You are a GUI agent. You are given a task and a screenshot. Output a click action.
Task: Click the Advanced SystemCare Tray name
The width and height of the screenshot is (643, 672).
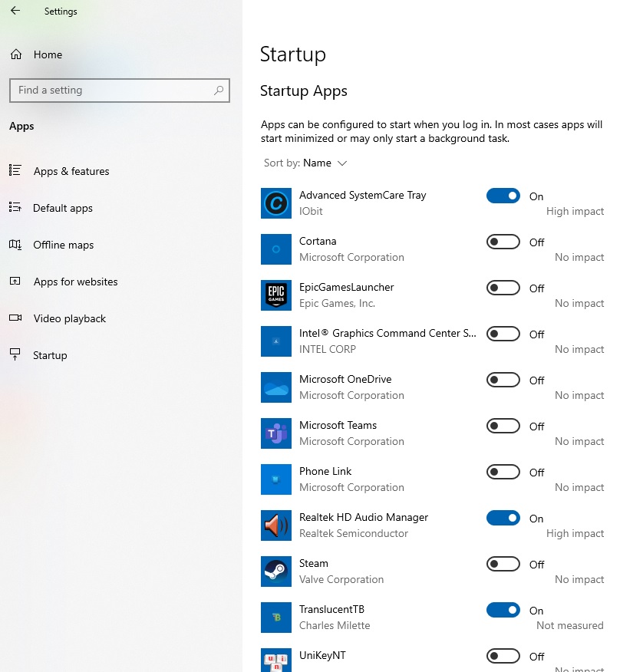click(x=363, y=195)
